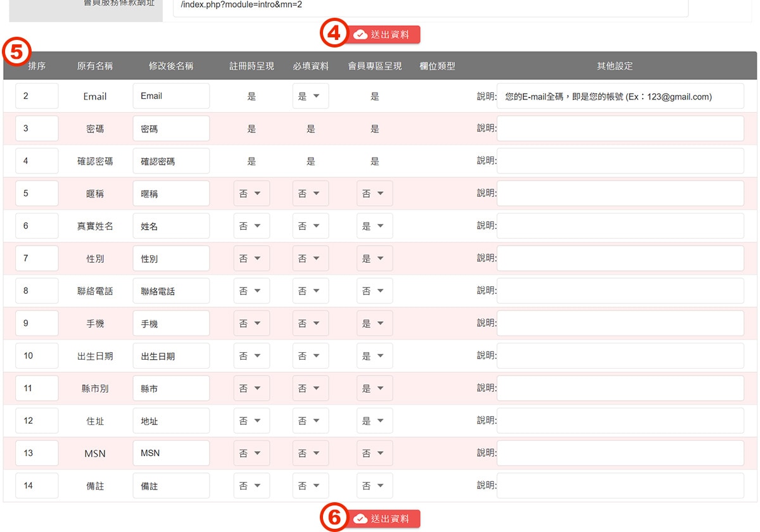Click the modified name field for MSN
760x532 pixels.
(x=171, y=453)
